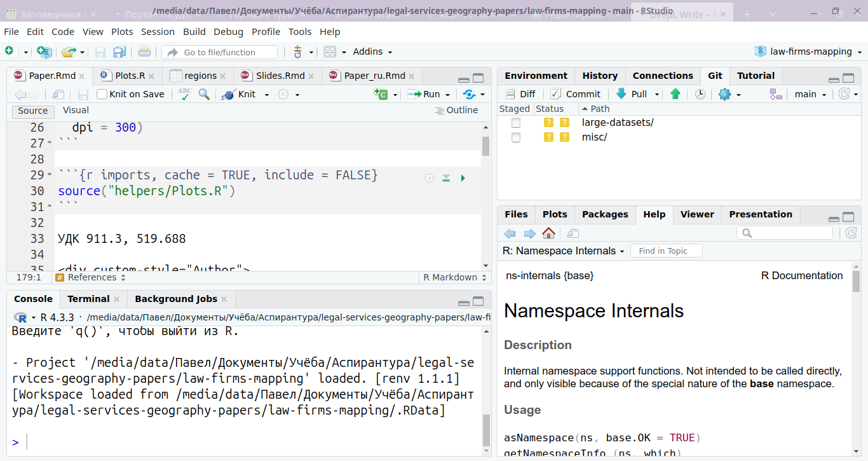
Task: Open the R Markdown file type selector
Action: click(456, 277)
